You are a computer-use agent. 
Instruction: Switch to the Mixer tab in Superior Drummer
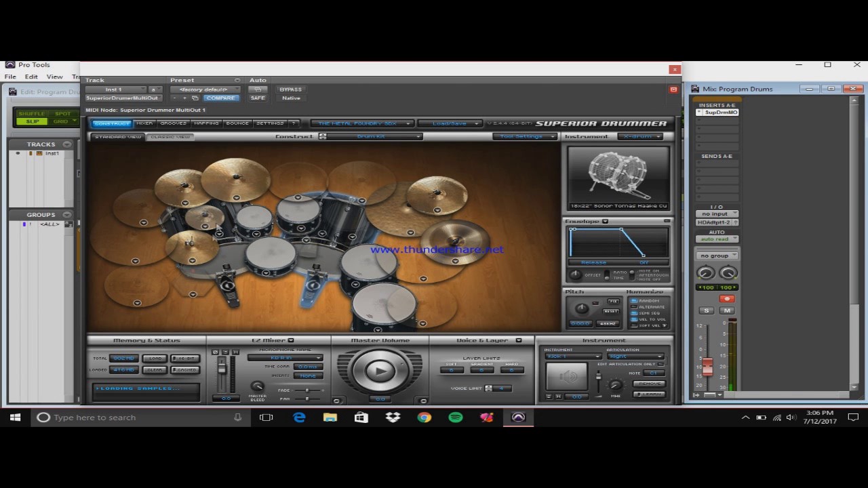pyautogui.click(x=144, y=123)
